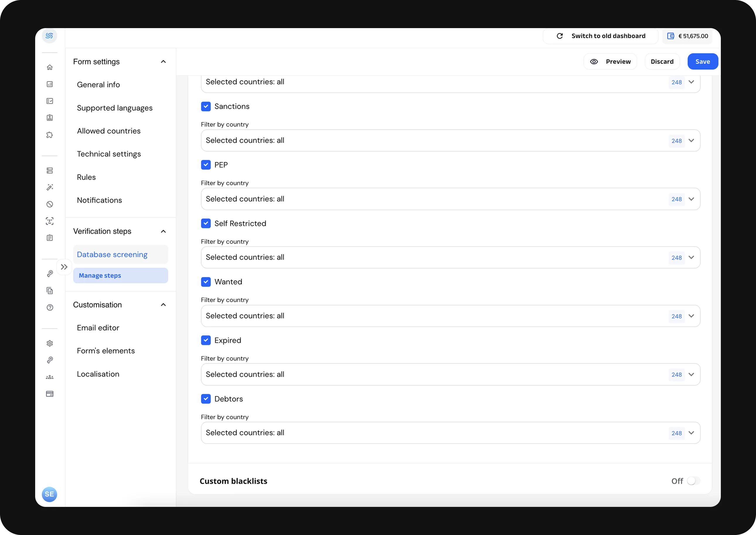Viewport: 756px width, 535px height.
Task: Toggle the Custom blacklists switch on
Action: tap(693, 481)
